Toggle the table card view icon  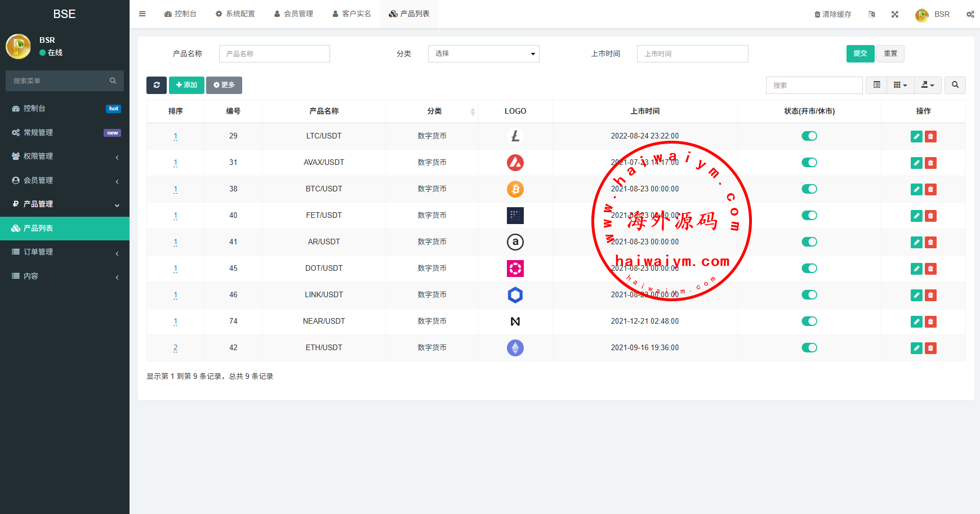pos(876,85)
